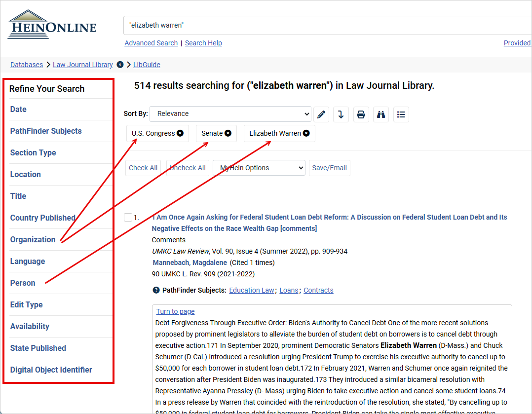
Task: Expand the Digital Object Identifier facet
Action: click(51, 370)
